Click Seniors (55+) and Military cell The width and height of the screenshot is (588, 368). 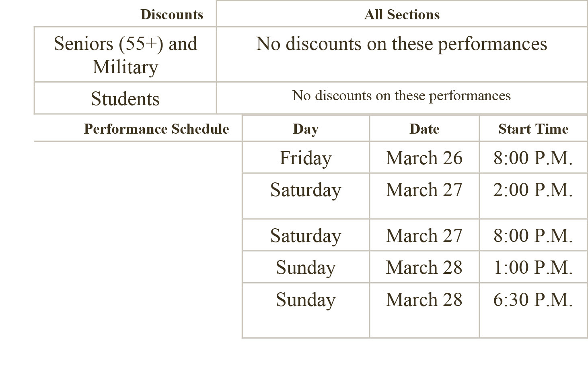click(x=125, y=55)
